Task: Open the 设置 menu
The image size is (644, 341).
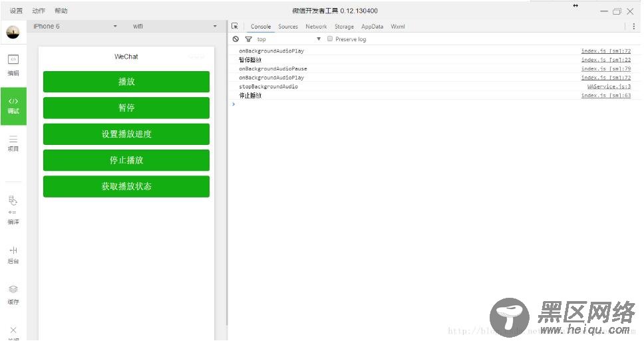Action: tap(16, 11)
